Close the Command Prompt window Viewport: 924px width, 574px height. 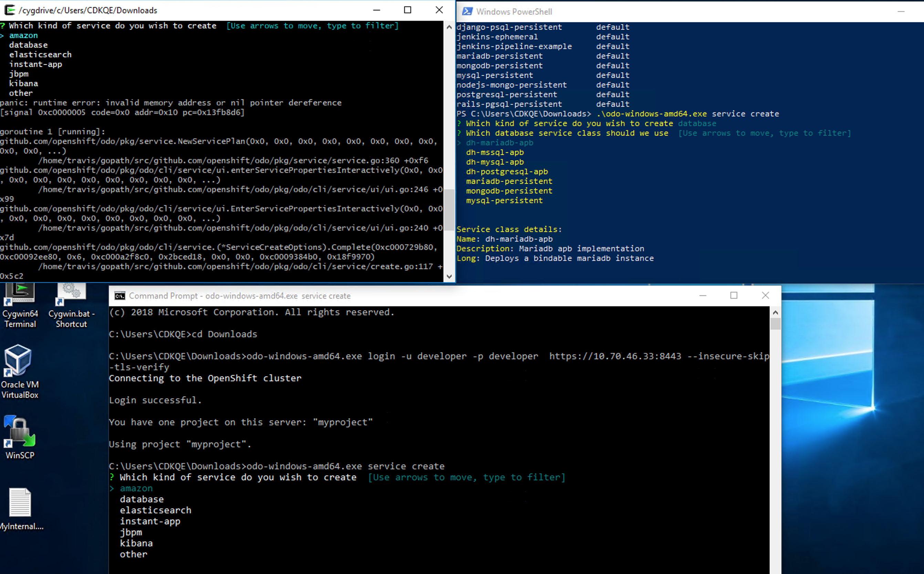(x=765, y=295)
